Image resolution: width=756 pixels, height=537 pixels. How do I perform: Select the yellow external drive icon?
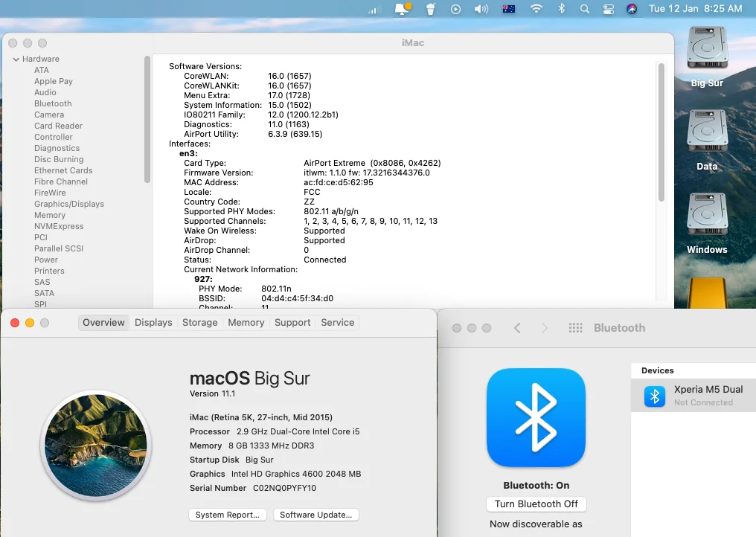pos(707,292)
